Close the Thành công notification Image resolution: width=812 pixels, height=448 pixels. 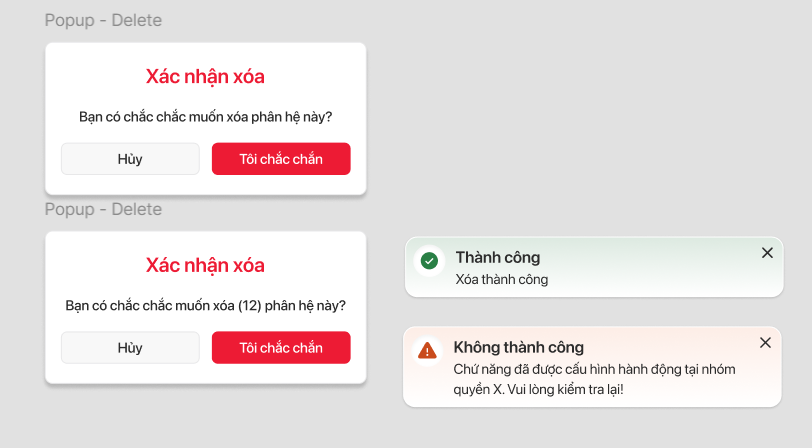(767, 253)
